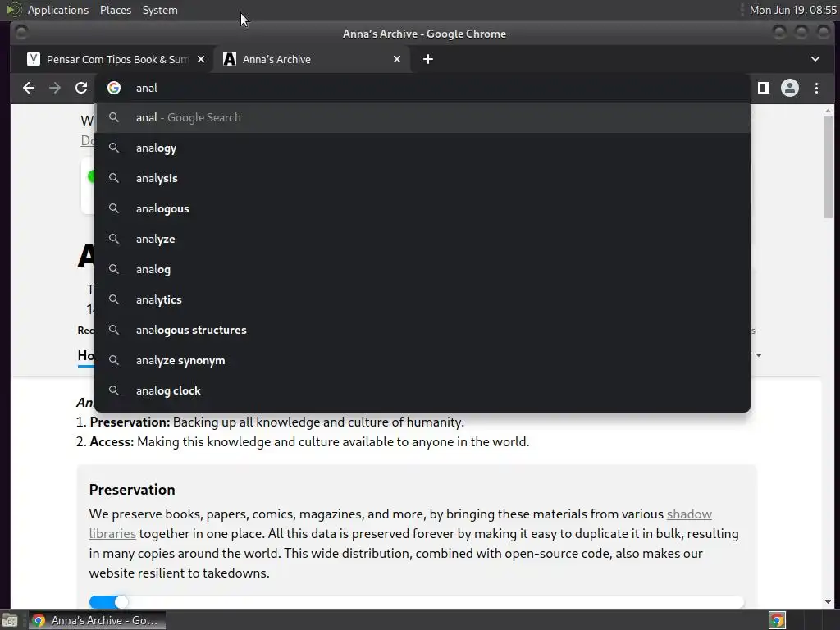Click the address bar text 'anal'
The width and height of the screenshot is (840, 630).
pyautogui.click(x=146, y=88)
